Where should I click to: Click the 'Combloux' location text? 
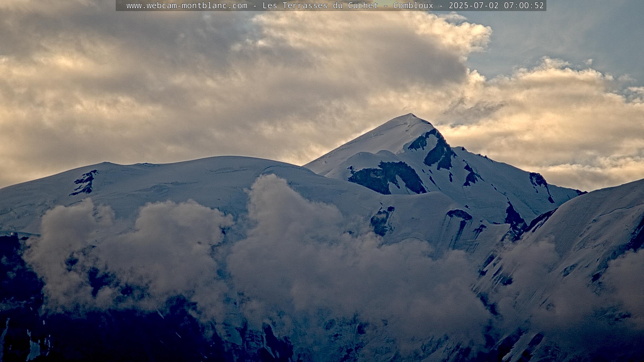point(413,6)
